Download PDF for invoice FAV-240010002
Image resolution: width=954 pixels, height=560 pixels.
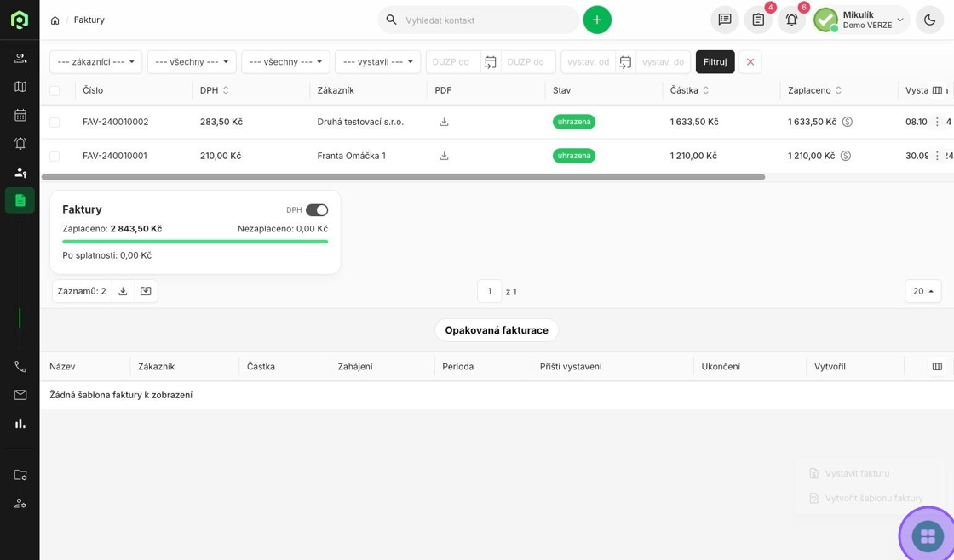(x=444, y=122)
